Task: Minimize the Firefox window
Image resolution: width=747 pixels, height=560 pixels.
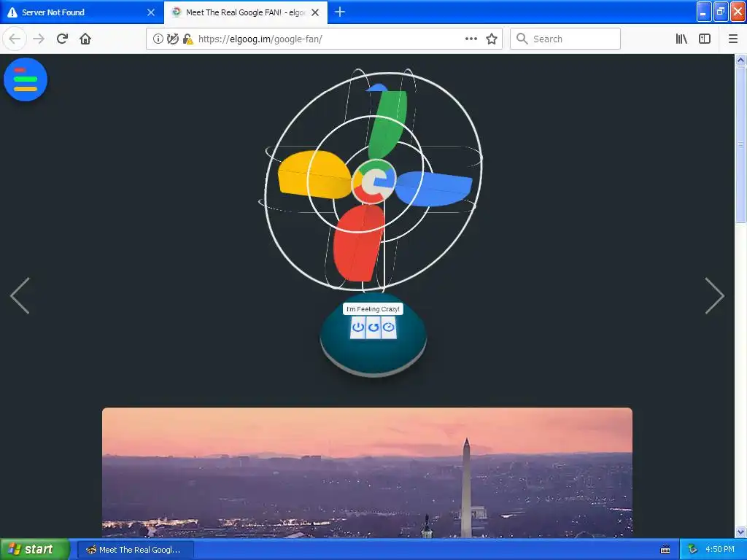Action: click(704, 12)
